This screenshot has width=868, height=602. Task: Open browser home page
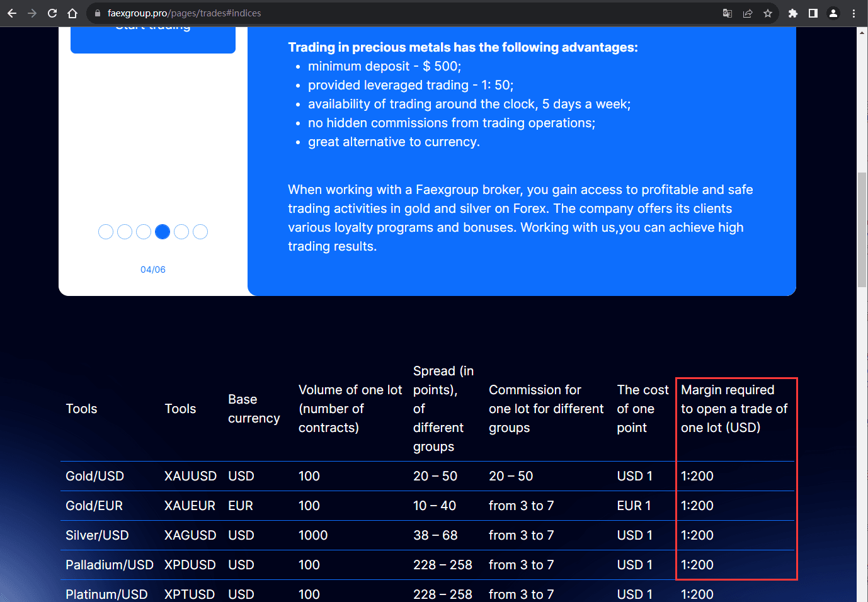pyautogui.click(x=72, y=13)
